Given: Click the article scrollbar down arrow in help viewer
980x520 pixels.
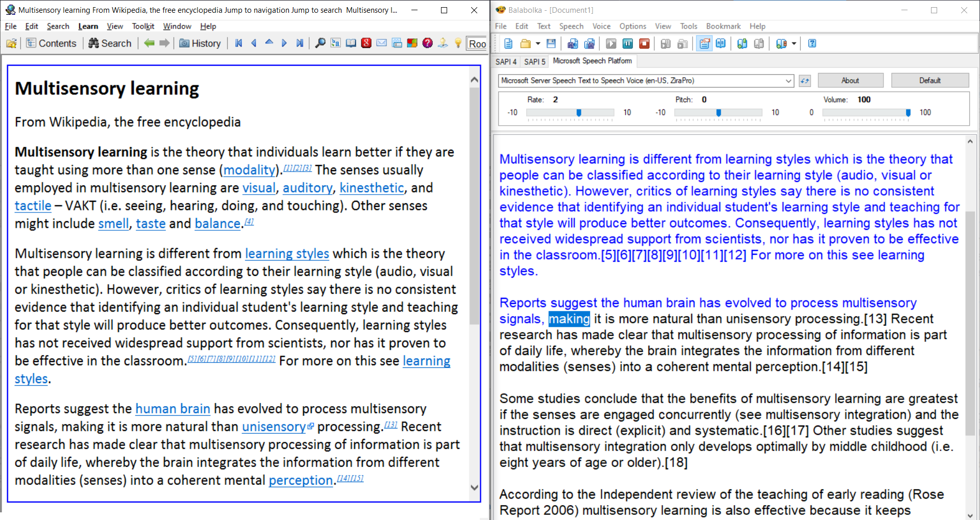Looking at the screenshot, I should pyautogui.click(x=474, y=487).
